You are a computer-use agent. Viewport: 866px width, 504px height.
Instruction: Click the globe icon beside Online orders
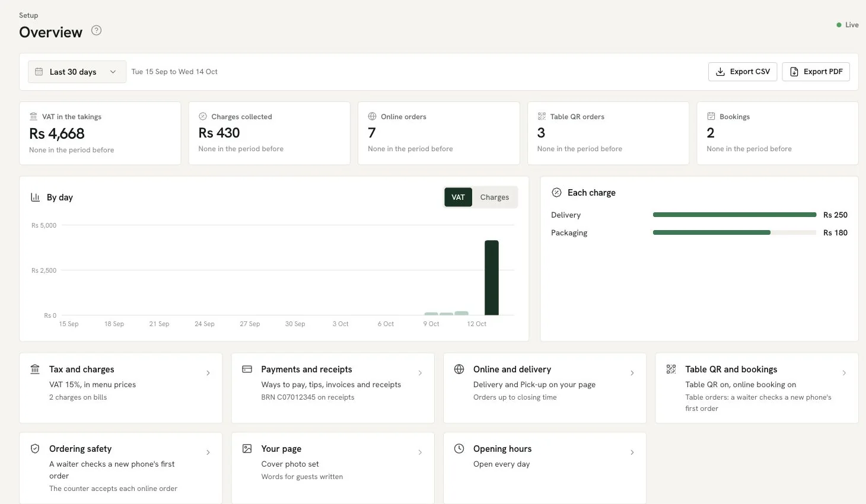tap(372, 117)
